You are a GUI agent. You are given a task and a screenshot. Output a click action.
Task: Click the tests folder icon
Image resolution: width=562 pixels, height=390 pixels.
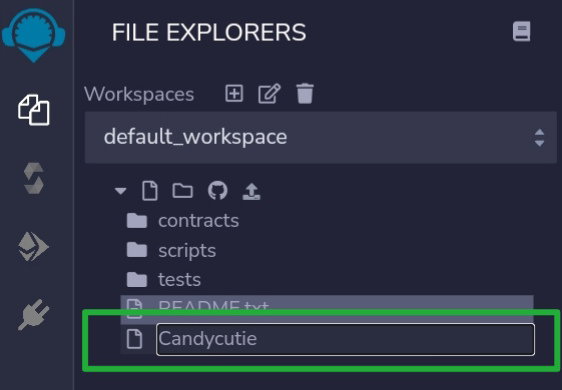pos(137,280)
